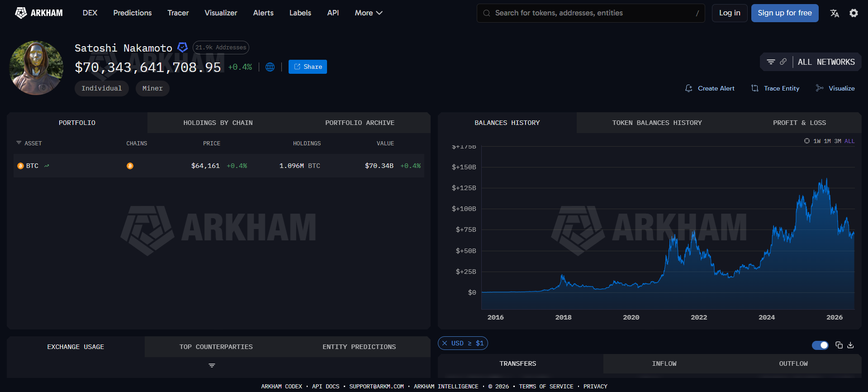
Task: Select the ALL chart range
Action: click(849, 141)
